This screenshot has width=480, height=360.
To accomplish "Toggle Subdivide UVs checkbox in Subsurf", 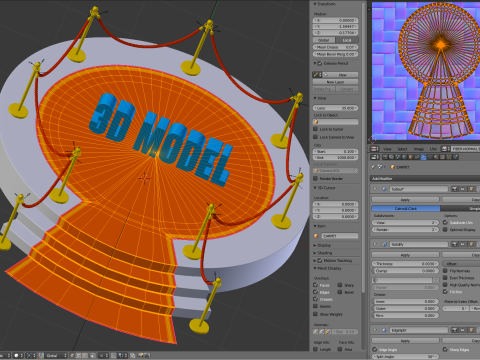I will pos(445,222).
